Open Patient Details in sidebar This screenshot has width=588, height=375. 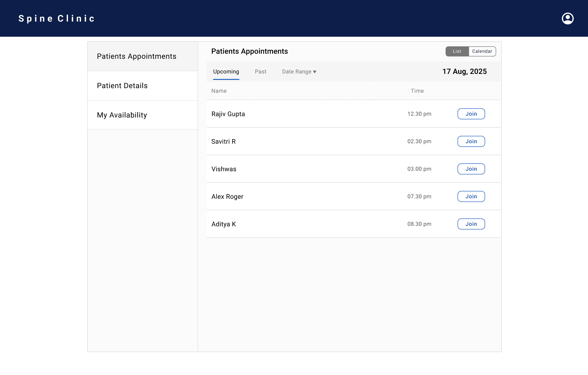click(122, 86)
